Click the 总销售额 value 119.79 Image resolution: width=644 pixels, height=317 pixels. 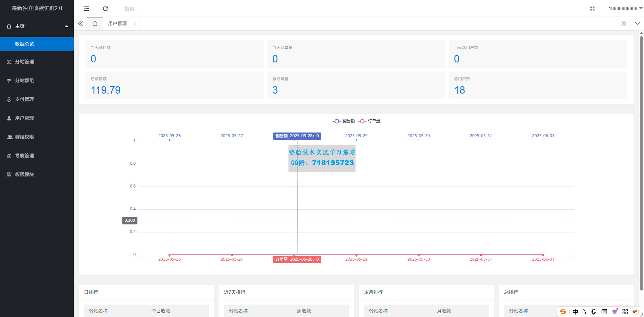106,90
